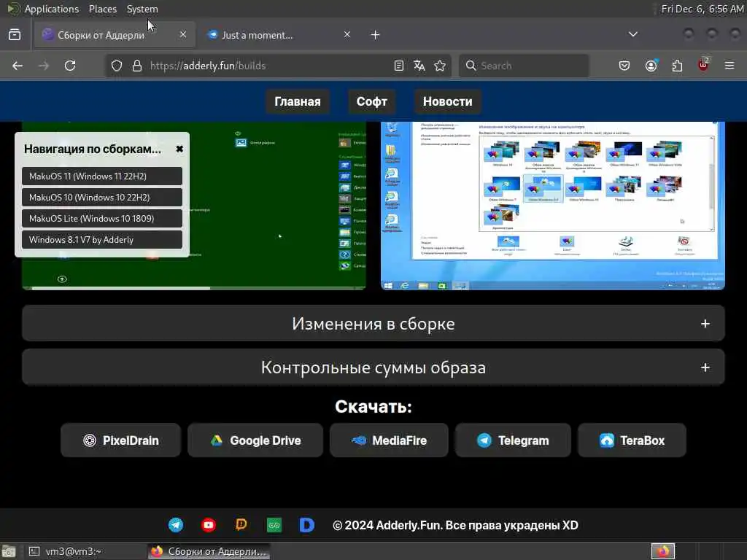Viewport: 747px width, 560px height.
Task: Jump to MakuOS 11 (Windows 11 22H2)
Action: (102, 176)
